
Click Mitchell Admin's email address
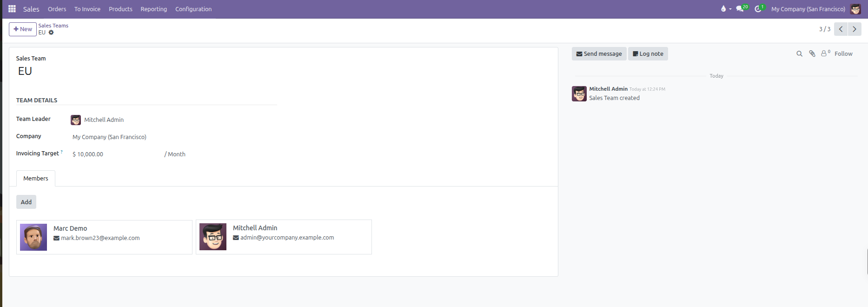[x=287, y=238]
